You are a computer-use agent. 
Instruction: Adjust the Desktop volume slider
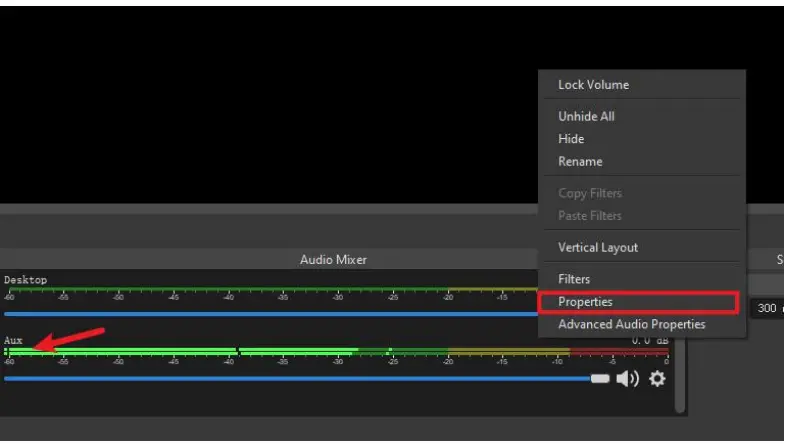pyautogui.click(x=271, y=314)
